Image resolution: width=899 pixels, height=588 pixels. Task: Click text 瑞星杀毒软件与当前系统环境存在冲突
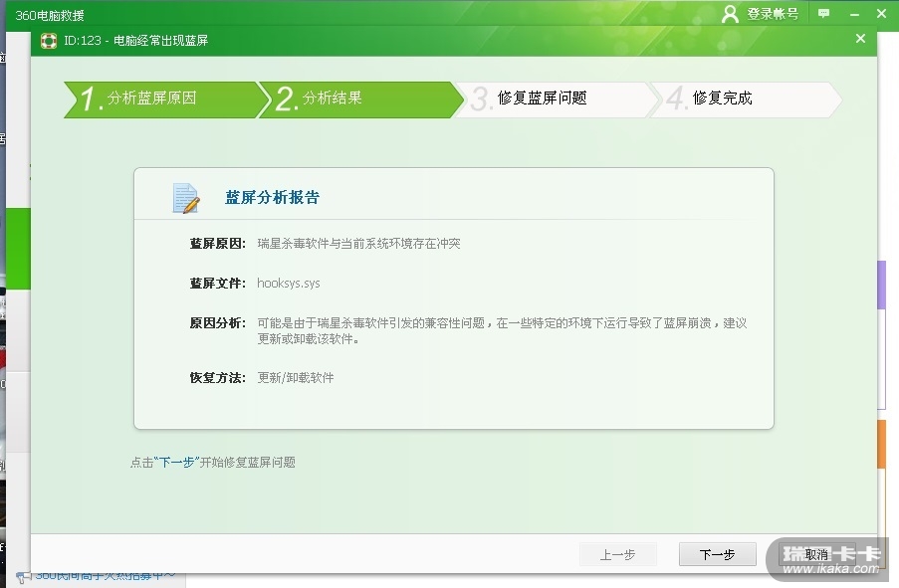(359, 244)
